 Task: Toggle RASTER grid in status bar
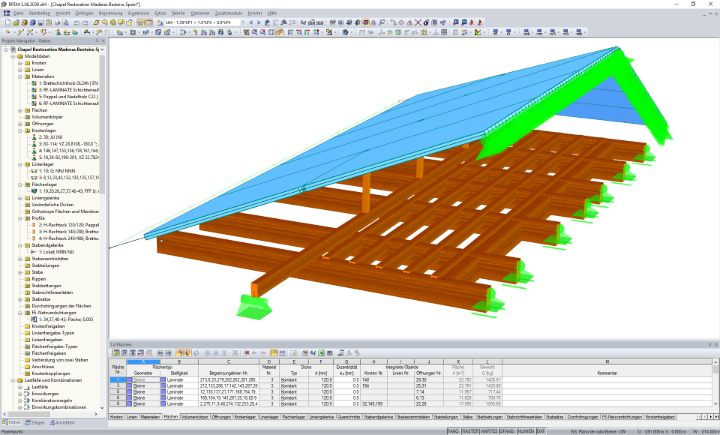(x=469, y=431)
